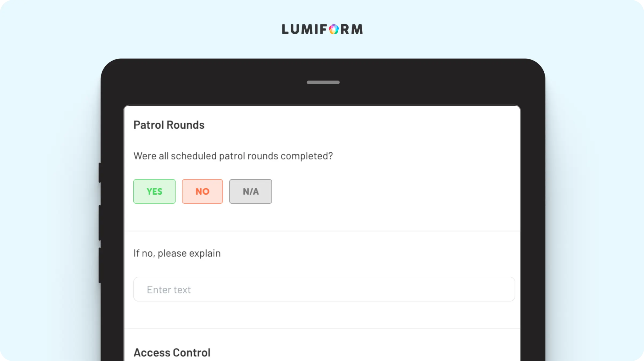The width and height of the screenshot is (644, 361).
Task: Expand the Access Control section heading
Action: [x=172, y=353]
